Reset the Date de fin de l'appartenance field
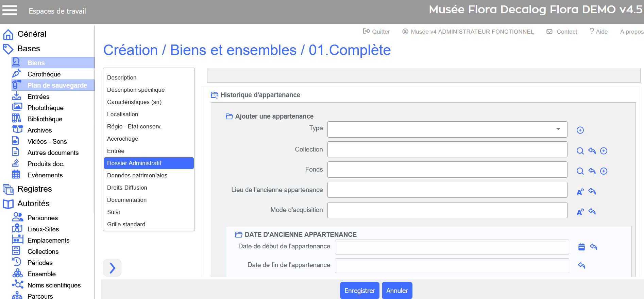The height and width of the screenshot is (299, 644). pyautogui.click(x=581, y=265)
